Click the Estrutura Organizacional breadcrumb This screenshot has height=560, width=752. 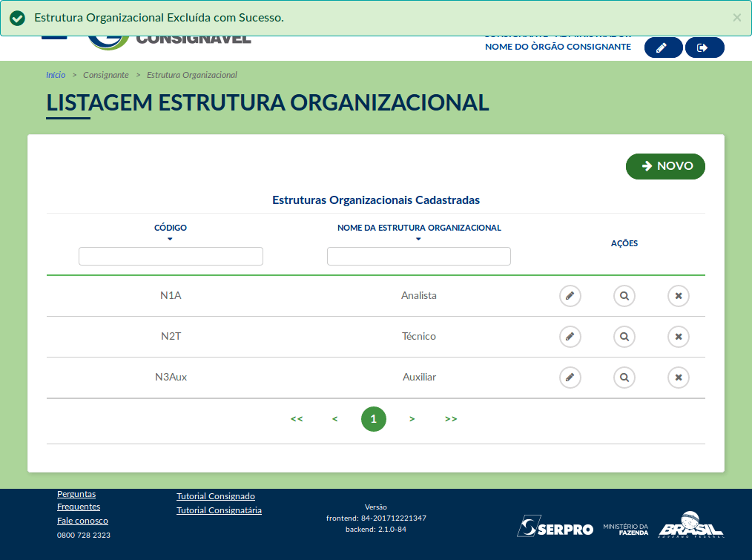192,75
